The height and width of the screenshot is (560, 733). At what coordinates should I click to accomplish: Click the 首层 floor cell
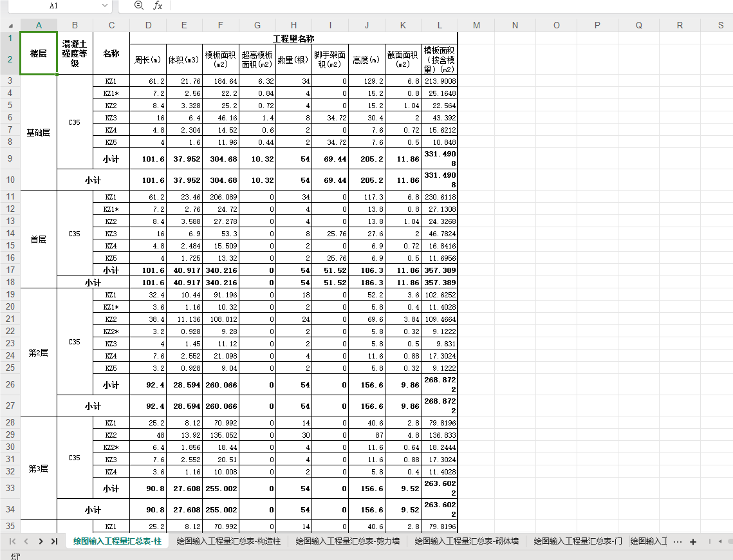pyautogui.click(x=39, y=239)
